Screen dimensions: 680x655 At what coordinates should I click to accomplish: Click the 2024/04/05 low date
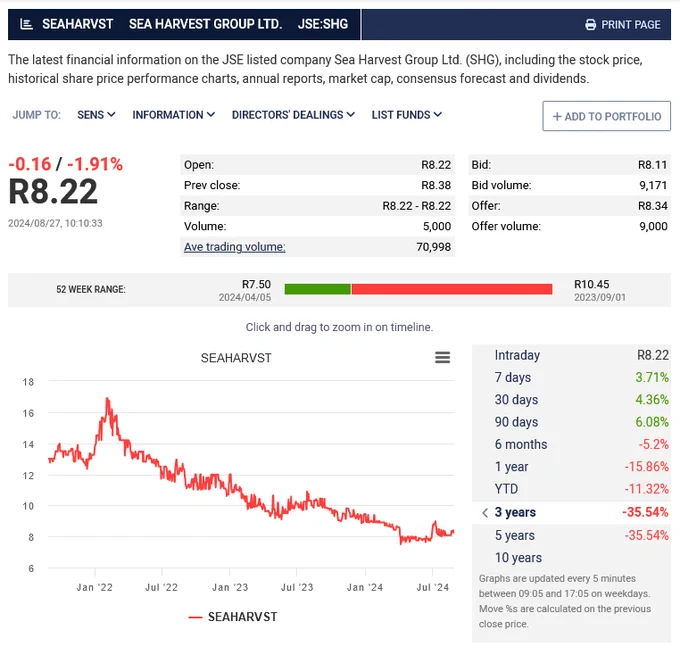tap(245, 298)
